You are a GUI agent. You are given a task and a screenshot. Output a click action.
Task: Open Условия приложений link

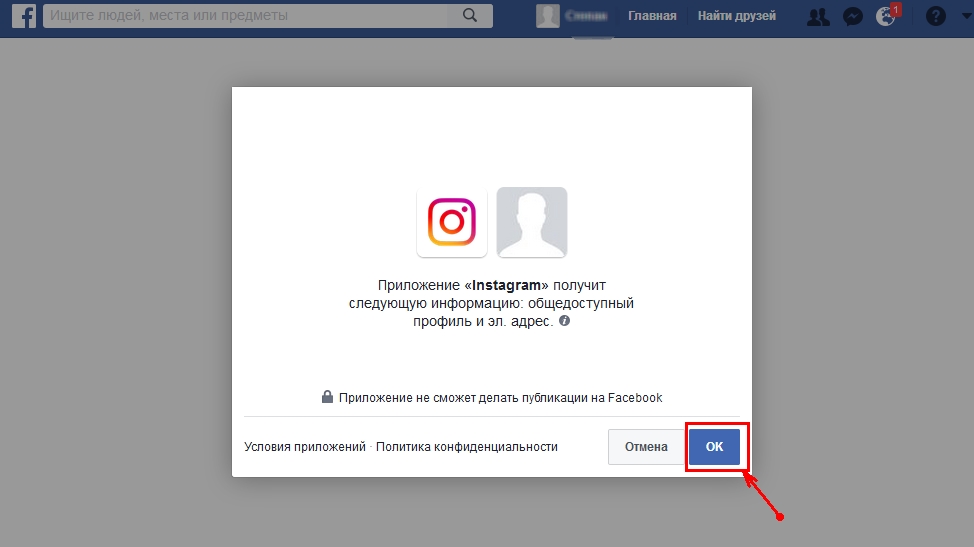(305, 447)
